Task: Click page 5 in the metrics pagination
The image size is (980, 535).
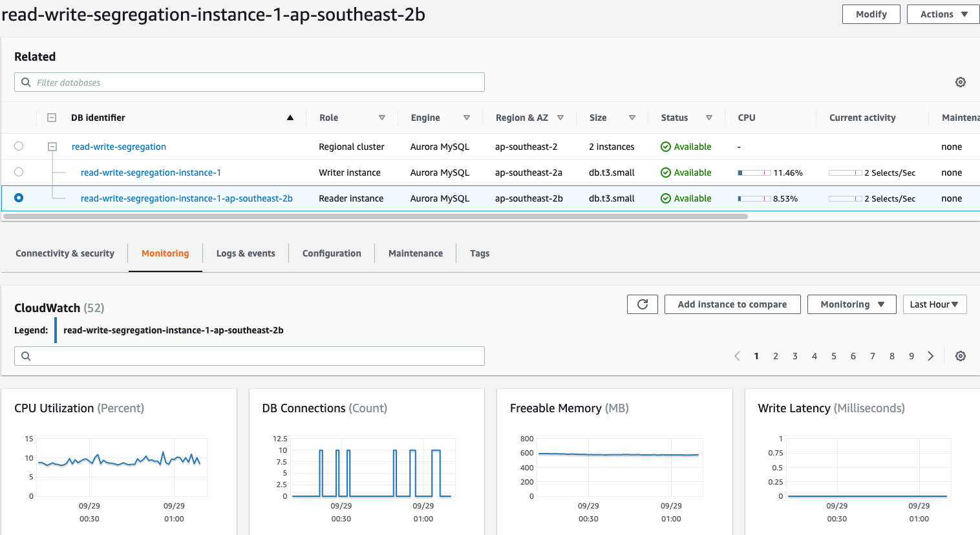Action: pyautogui.click(x=834, y=355)
